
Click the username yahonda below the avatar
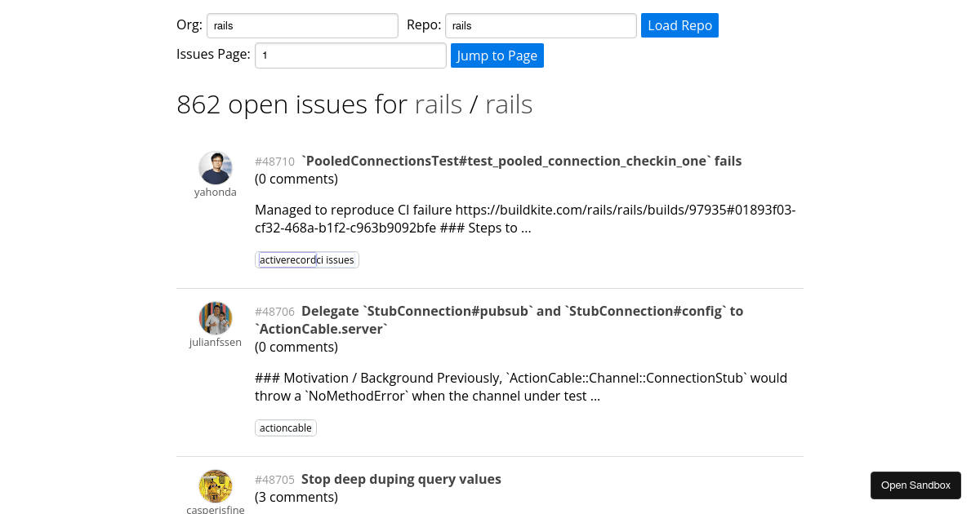[x=215, y=192]
